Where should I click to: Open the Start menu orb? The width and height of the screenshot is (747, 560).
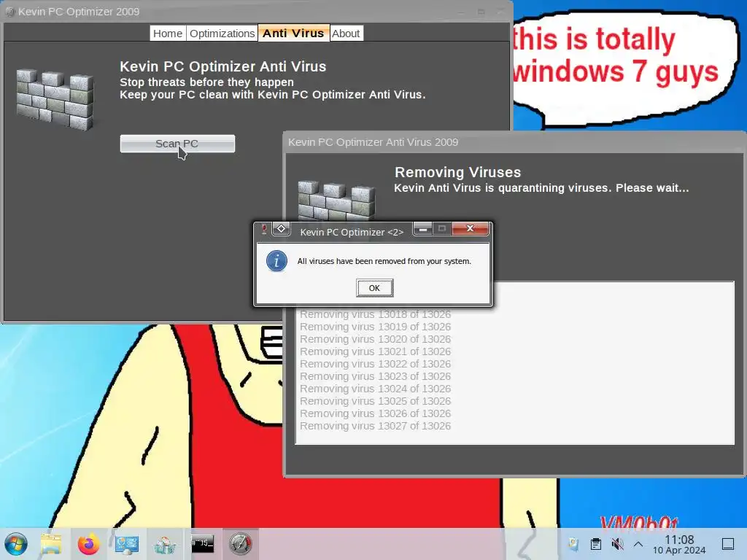click(x=16, y=544)
